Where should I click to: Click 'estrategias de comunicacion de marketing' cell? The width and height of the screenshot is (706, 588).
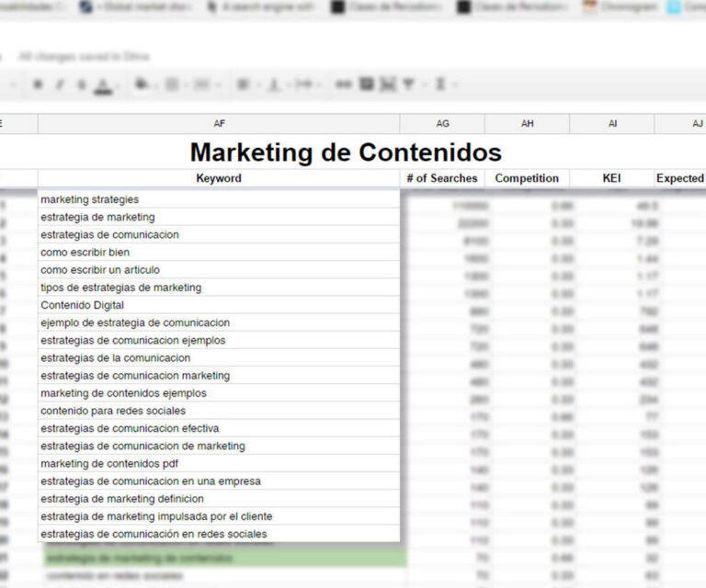coord(219,446)
